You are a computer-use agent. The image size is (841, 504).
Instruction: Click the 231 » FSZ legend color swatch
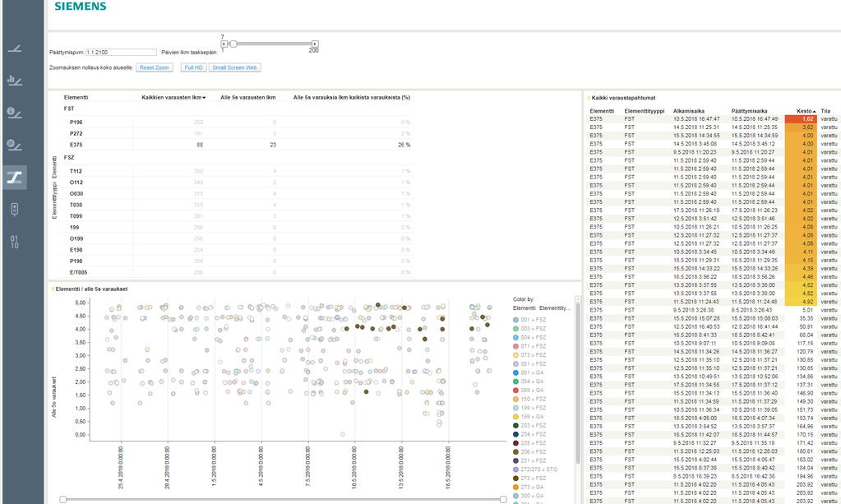[x=516, y=460]
